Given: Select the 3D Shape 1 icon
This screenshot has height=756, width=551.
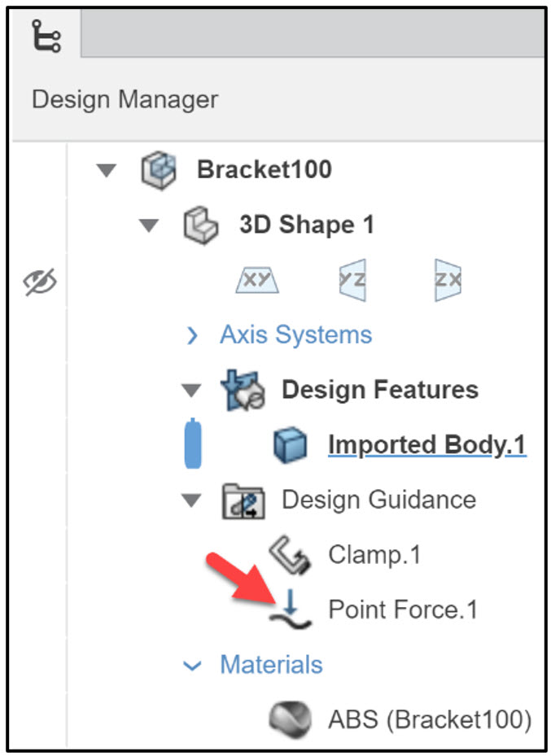Looking at the screenshot, I should [201, 225].
